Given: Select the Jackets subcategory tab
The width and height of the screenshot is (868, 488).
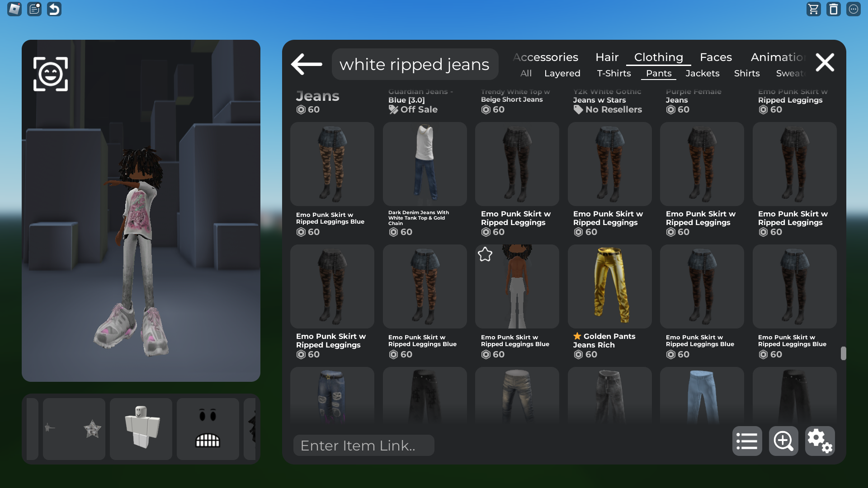Looking at the screenshot, I should [x=702, y=73].
